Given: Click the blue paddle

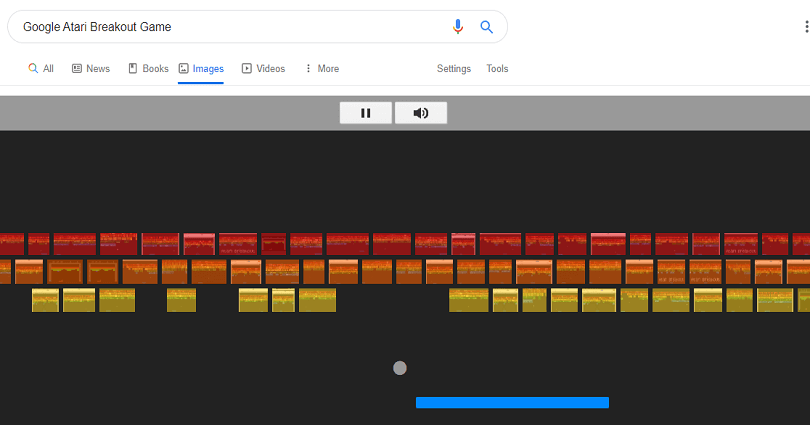Looking at the screenshot, I should [512, 403].
